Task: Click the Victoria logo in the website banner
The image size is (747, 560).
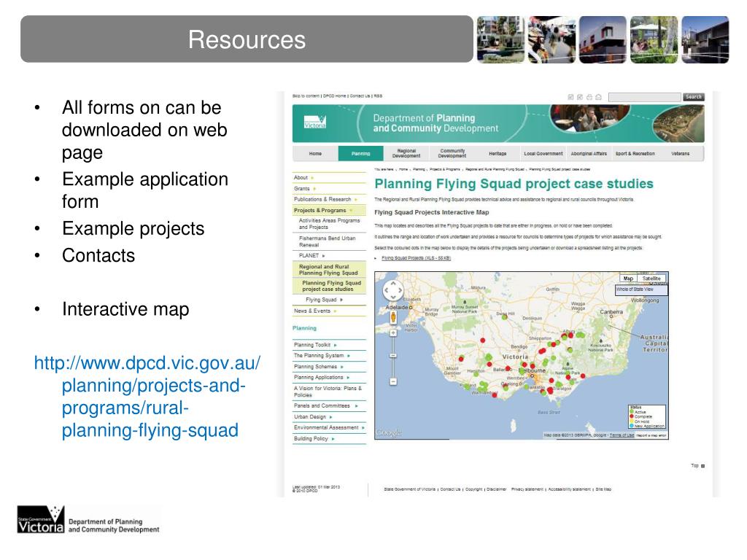Action: (x=315, y=122)
